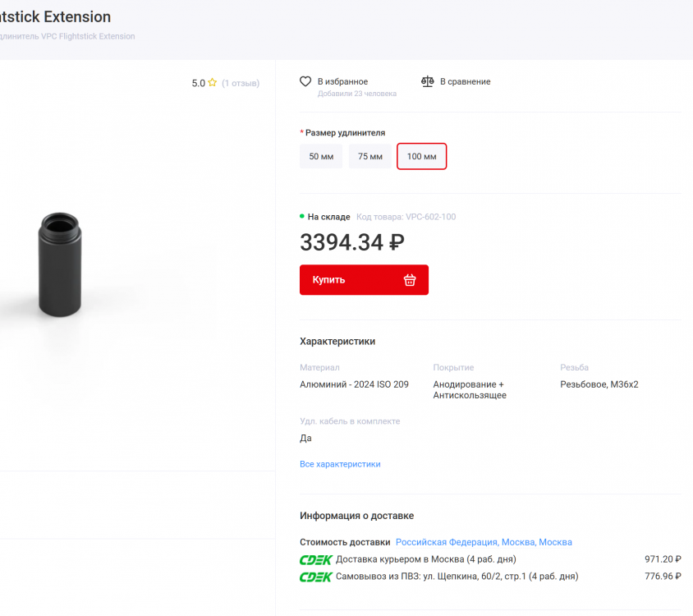Click the Самовывоз из ПВЗ option
Viewport: 693px width, 616px height.
(457, 577)
